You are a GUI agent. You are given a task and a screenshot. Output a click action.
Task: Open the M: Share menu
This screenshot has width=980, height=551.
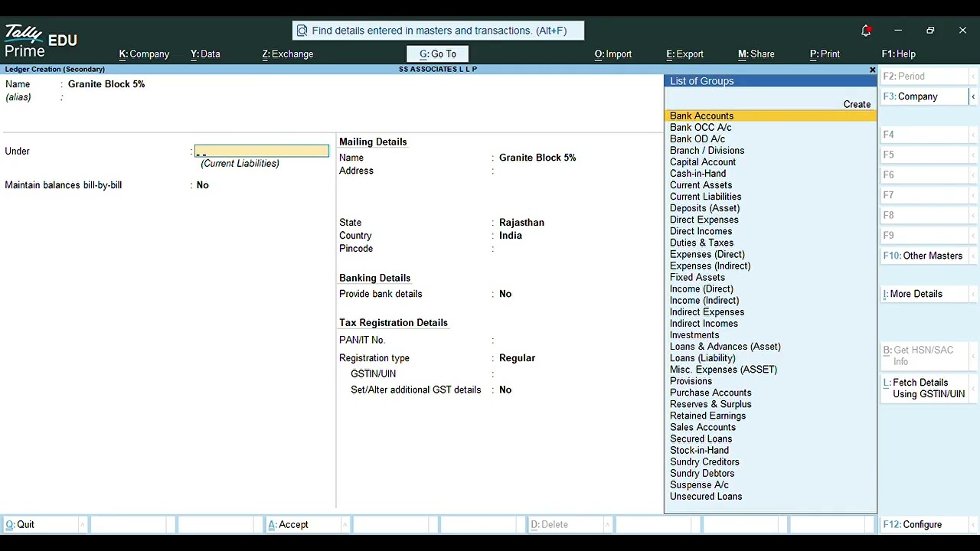point(756,54)
